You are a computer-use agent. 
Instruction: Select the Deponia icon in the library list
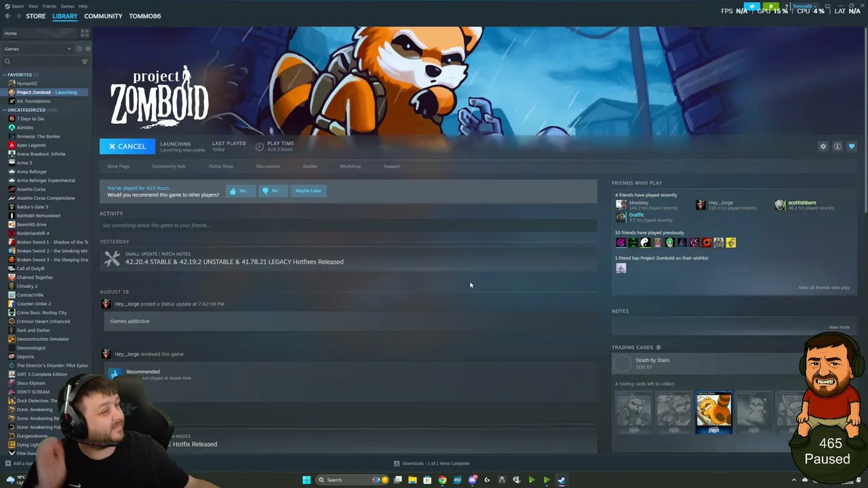click(12, 357)
